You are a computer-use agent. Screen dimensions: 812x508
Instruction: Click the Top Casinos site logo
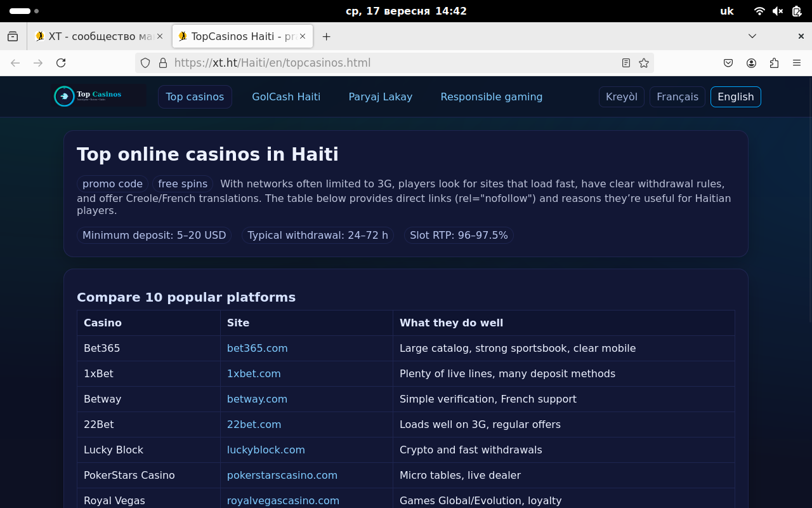[99, 97]
